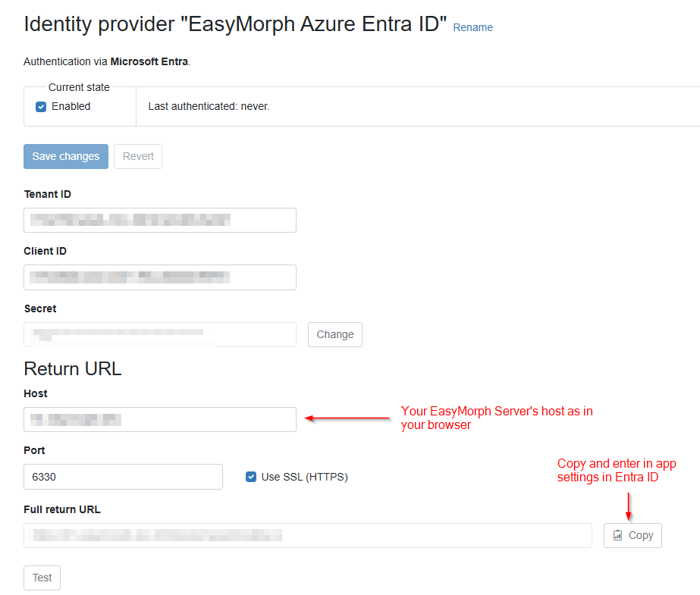Click the 'Use SSL (HTTPS)' label text
Image resolution: width=700 pixels, height=595 pixels.
click(x=304, y=477)
